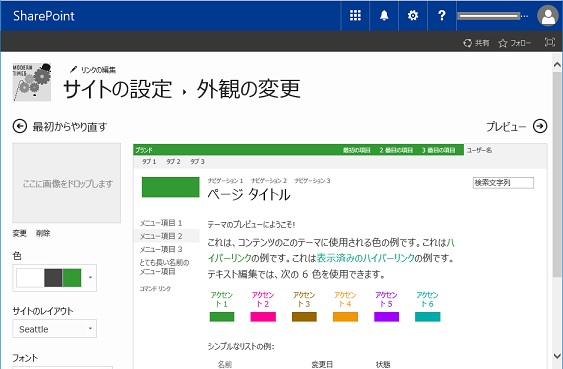
Task: Click コマンド リンク in preview
Action: 155,288
